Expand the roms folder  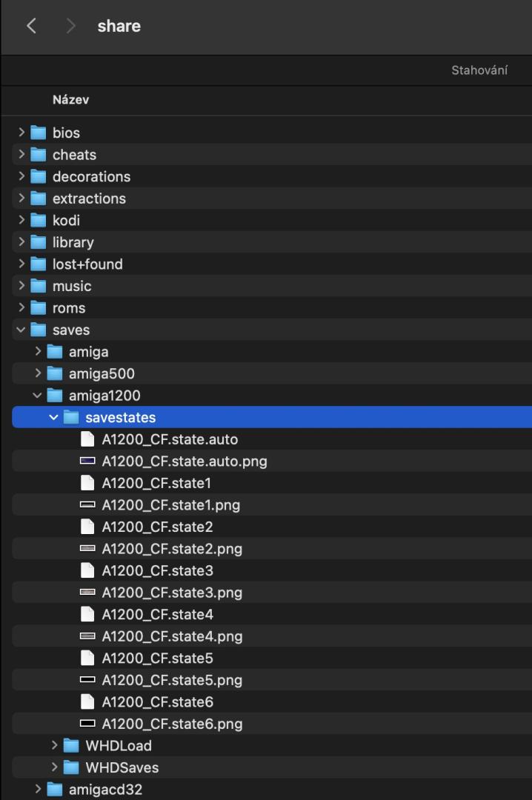[21, 308]
